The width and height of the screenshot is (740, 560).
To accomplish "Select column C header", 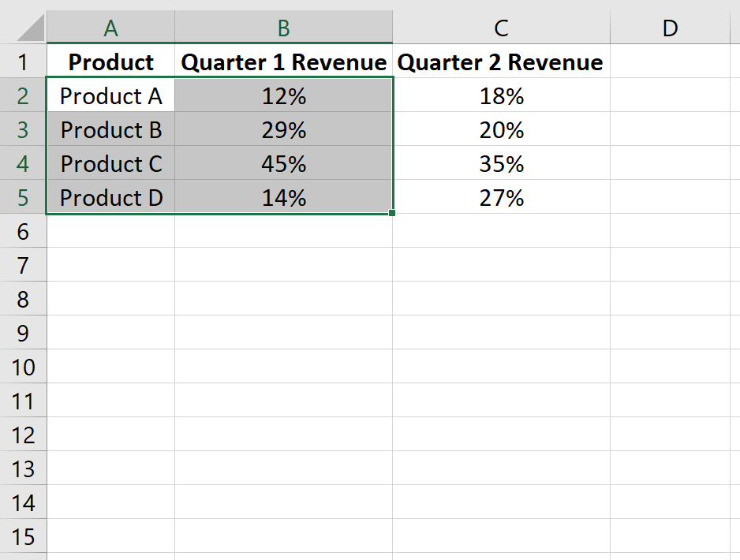I will (x=501, y=28).
